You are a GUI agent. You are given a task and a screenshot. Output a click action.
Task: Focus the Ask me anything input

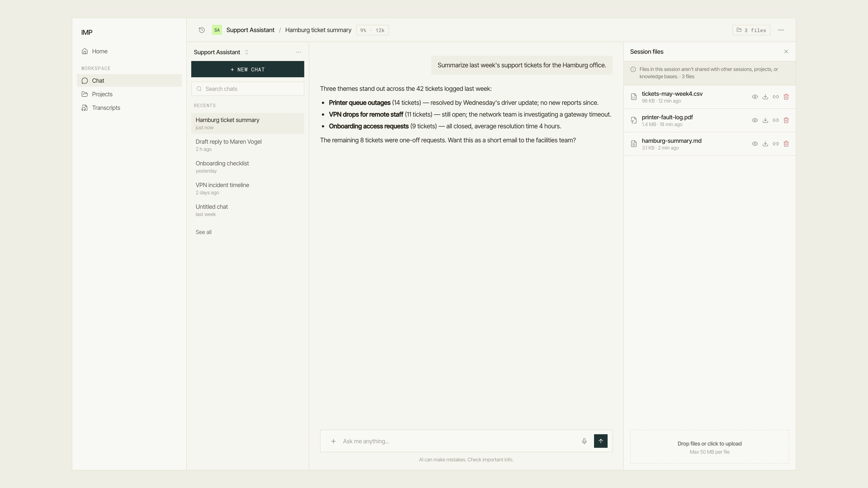(x=458, y=441)
